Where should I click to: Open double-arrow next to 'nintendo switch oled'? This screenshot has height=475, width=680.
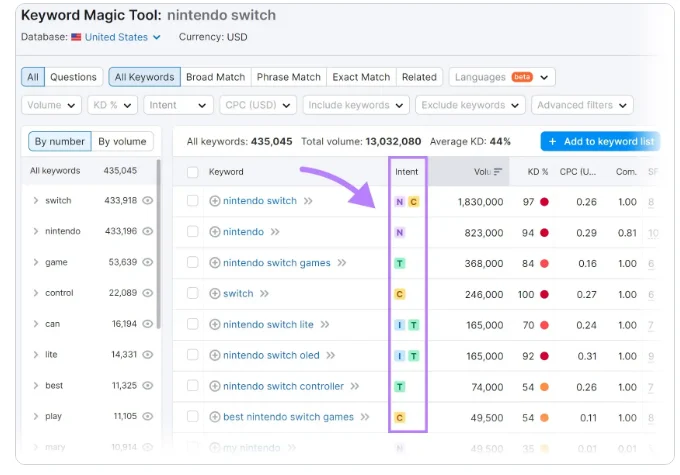point(330,356)
